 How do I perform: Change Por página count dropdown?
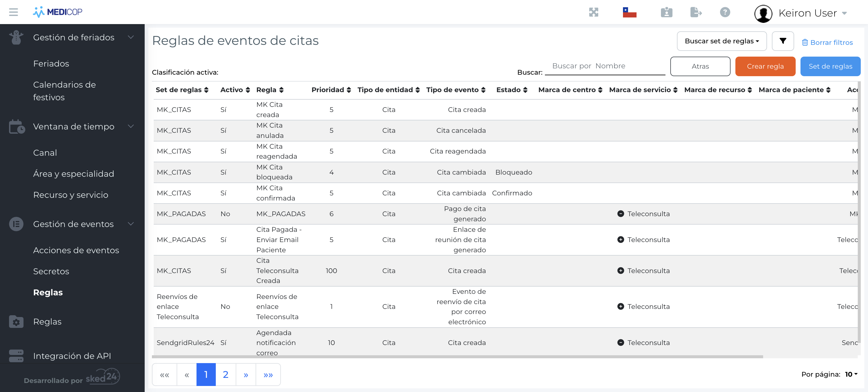click(x=851, y=375)
